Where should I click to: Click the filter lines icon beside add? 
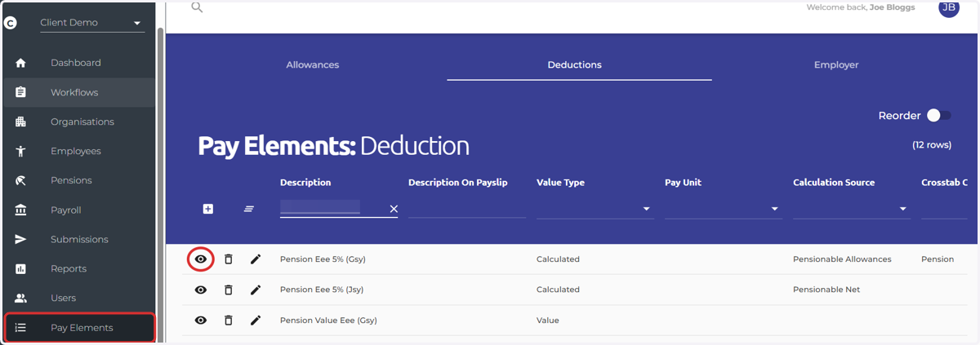coord(249,209)
